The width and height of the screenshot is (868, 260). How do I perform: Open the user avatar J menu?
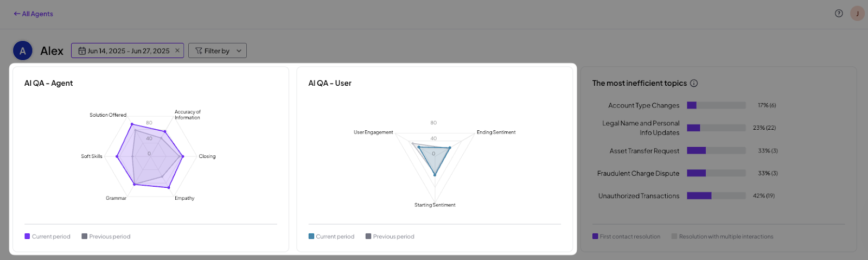pos(857,14)
